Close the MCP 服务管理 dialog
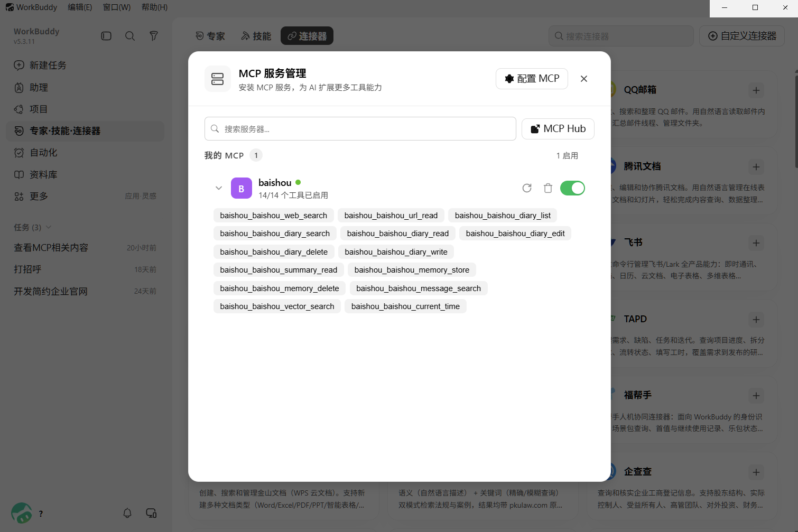 (584, 79)
